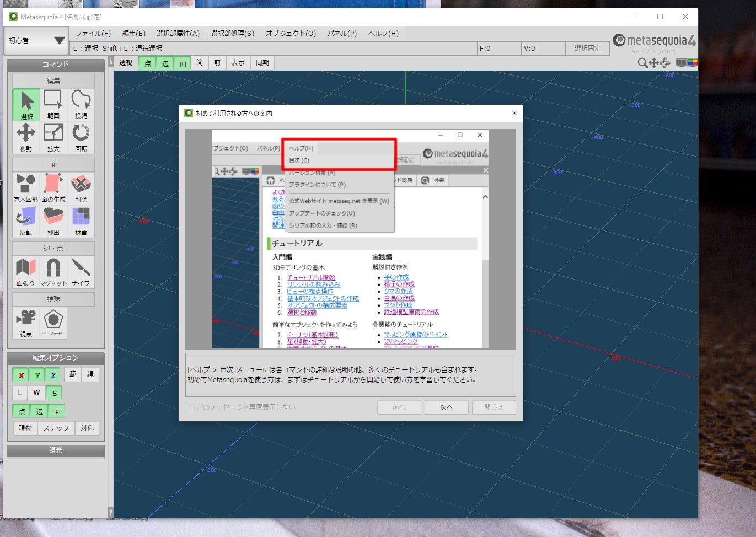Open the 選択部処理(S) menu
The width and height of the screenshot is (756, 537).
click(x=233, y=34)
